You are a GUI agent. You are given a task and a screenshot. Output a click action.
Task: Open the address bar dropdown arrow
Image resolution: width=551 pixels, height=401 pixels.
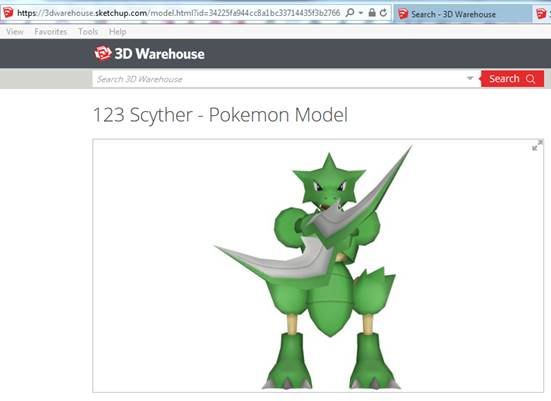click(x=361, y=13)
